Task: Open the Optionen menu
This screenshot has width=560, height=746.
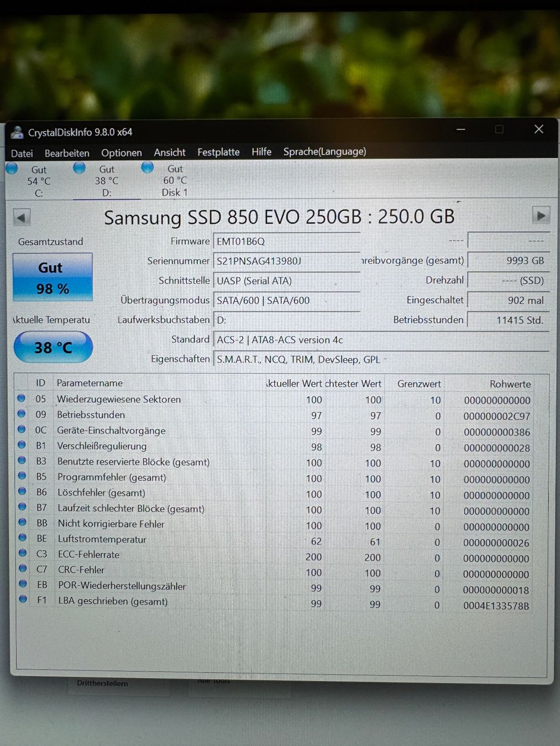Action: tap(122, 153)
